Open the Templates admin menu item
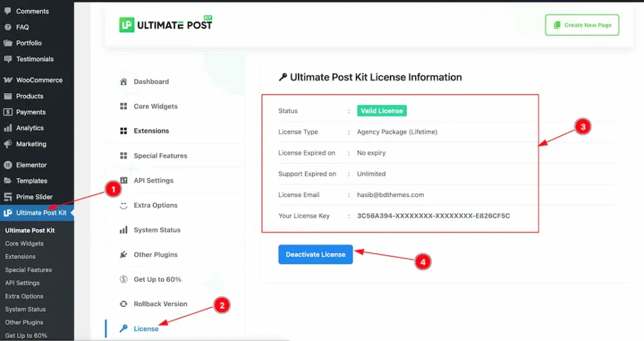Screen dimensions: 644x341 tap(31, 181)
